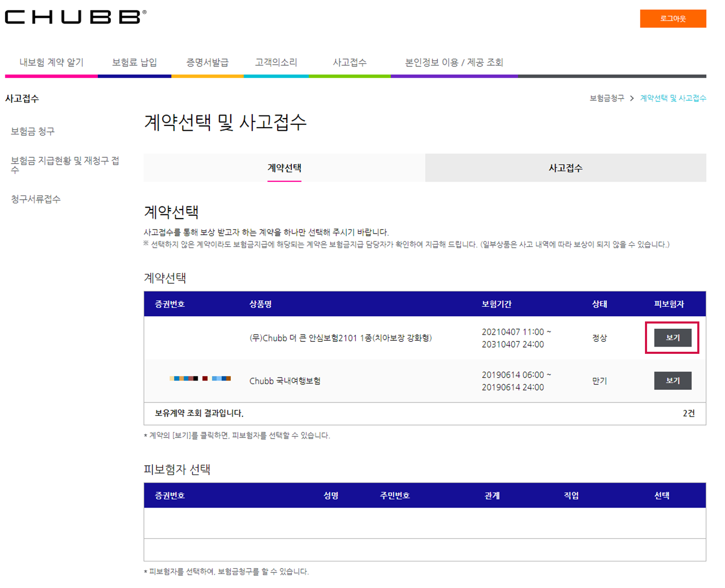The width and height of the screenshot is (725, 588).
Task: Click the 계약선택 및 사고접수 page title
Action: [x=225, y=122]
